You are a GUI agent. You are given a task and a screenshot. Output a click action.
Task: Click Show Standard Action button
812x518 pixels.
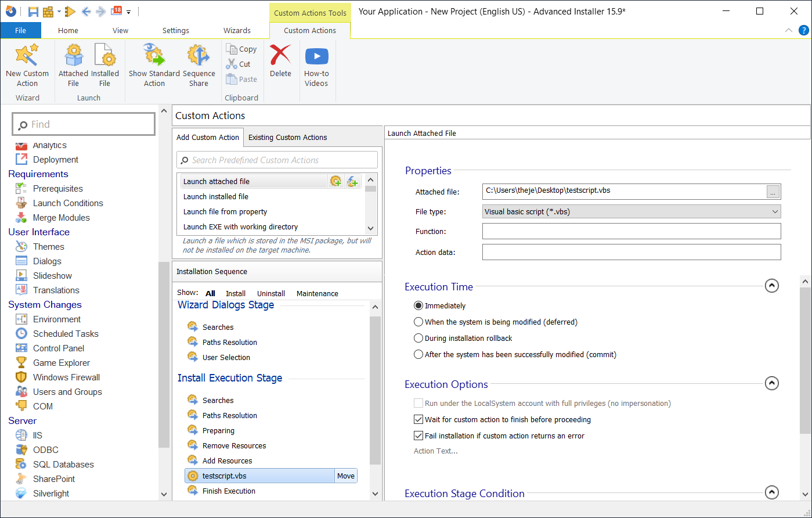pyautogui.click(x=154, y=66)
